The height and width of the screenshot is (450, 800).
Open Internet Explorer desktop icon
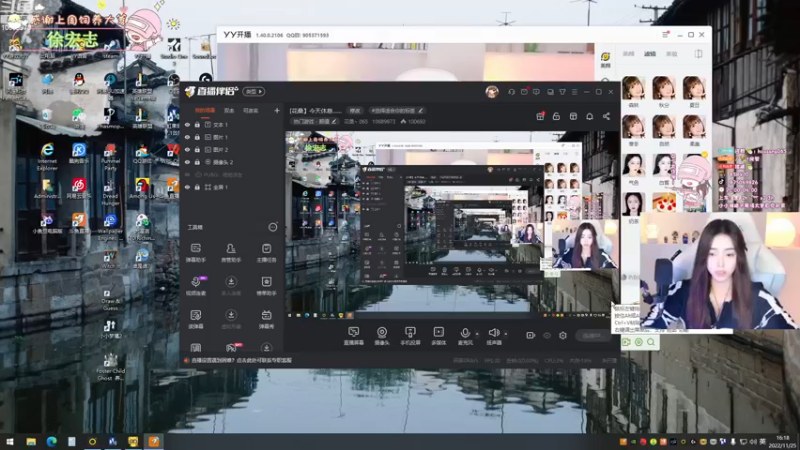coord(47,156)
